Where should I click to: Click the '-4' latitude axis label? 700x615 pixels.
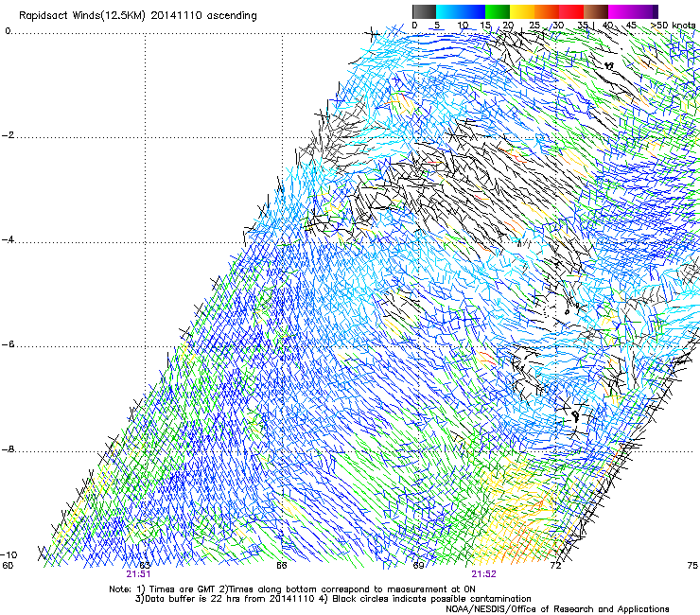click(x=8, y=239)
